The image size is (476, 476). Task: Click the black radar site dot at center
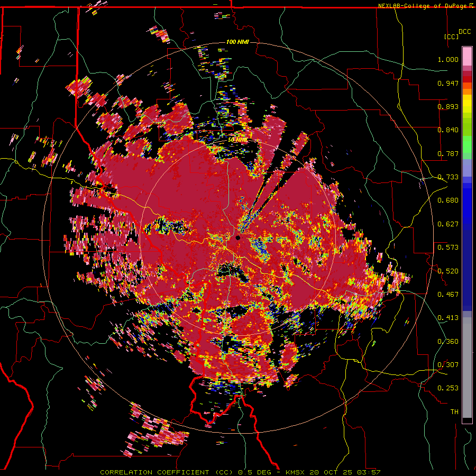(238, 237)
